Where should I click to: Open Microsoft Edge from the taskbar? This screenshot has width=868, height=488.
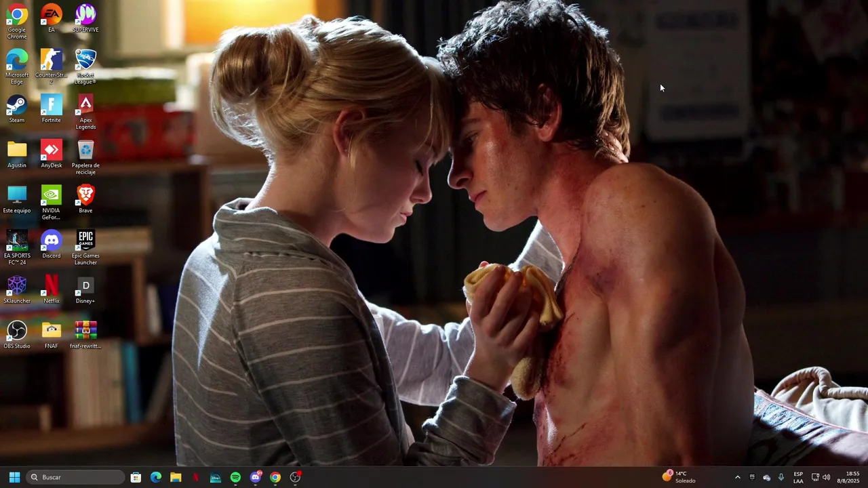[x=156, y=477]
